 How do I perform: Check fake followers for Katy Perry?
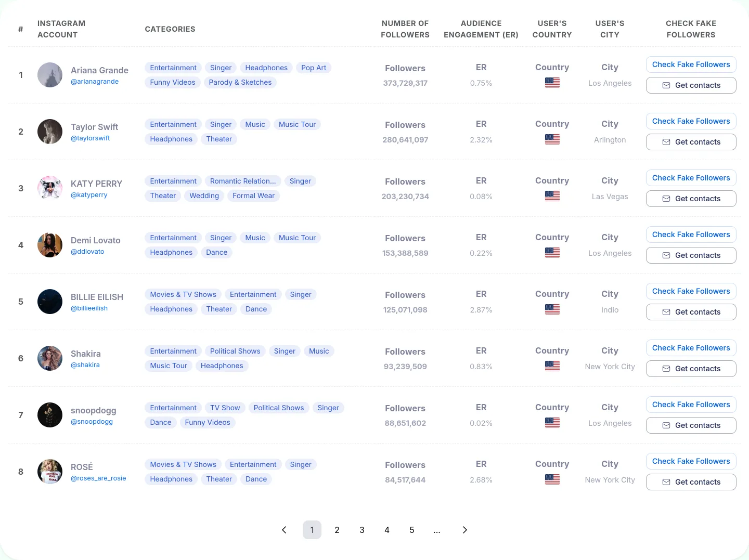pyautogui.click(x=691, y=178)
